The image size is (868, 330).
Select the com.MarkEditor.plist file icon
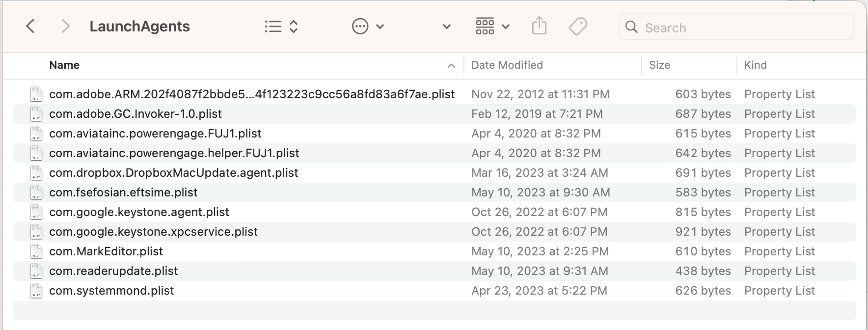pos(36,251)
